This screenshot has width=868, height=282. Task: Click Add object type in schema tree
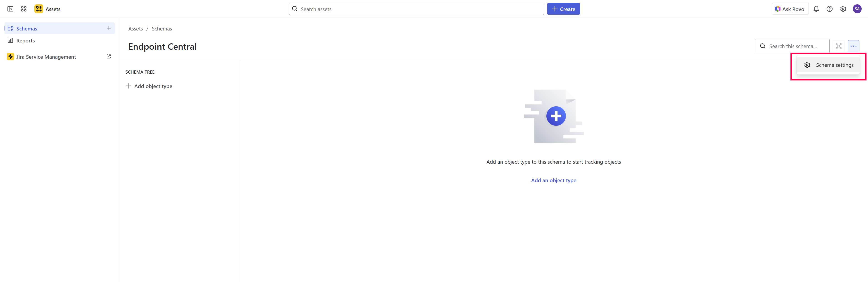tap(149, 86)
